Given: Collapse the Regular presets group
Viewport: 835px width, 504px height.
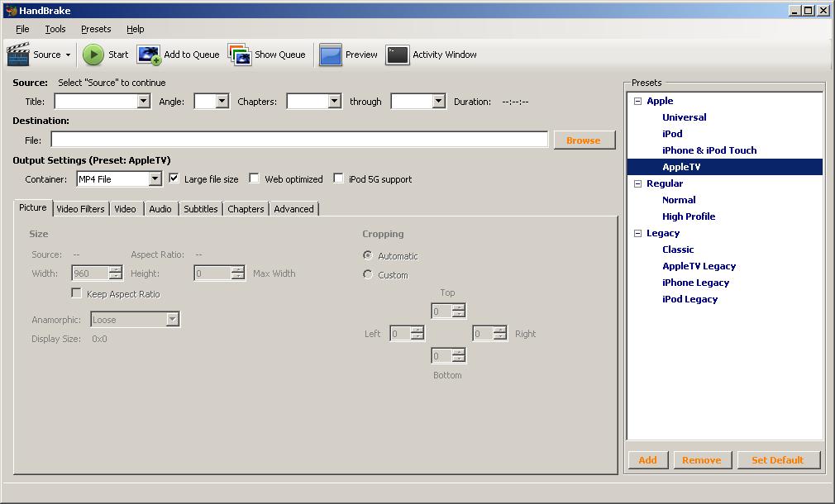Looking at the screenshot, I should pyautogui.click(x=638, y=183).
